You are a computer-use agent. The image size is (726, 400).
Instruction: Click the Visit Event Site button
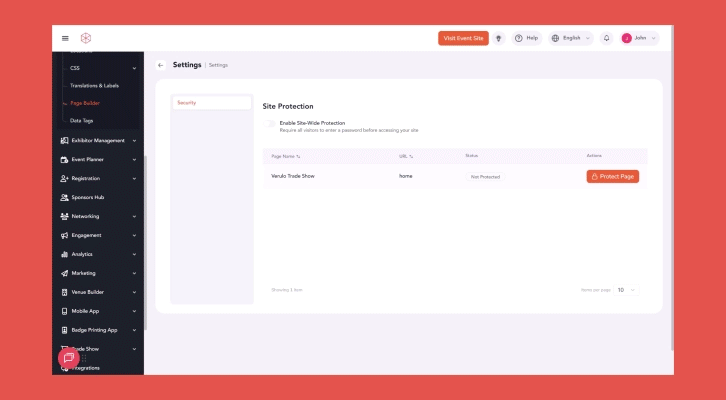click(463, 38)
